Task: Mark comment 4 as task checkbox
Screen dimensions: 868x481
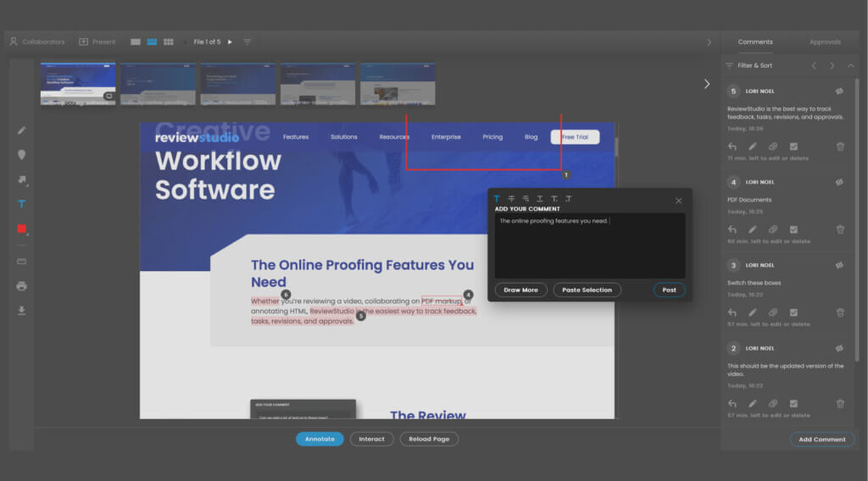Action: (793, 229)
